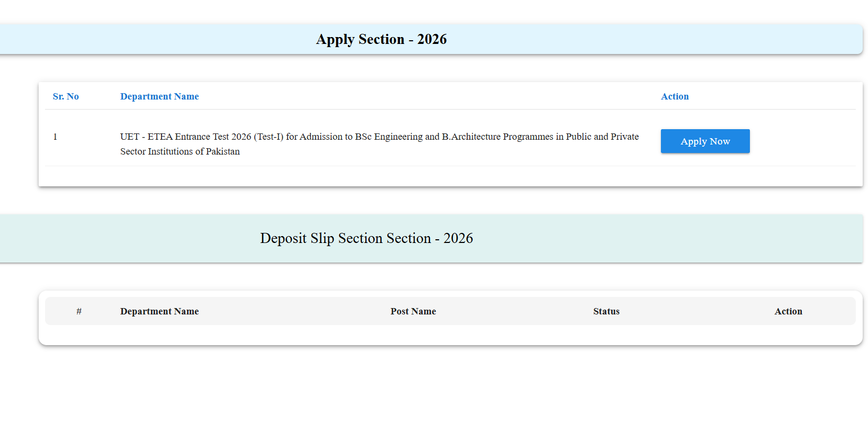Select the 'Deposit Slip Section Section - 2026' heading
Viewport: 868px width, 424px height.
coord(366,238)
